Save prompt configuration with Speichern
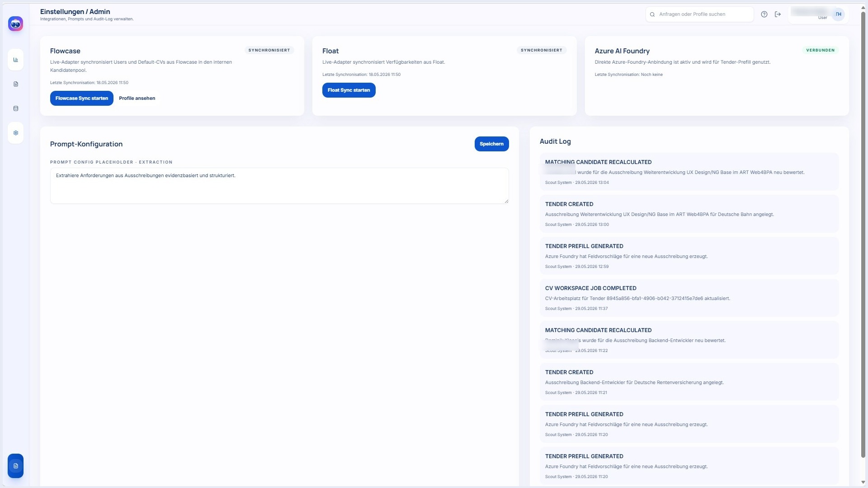Viewport: 868px width, 488px height. pos(491,144)
